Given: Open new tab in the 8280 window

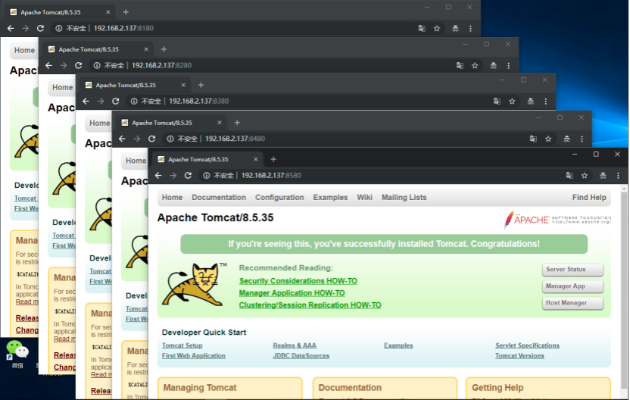Looking at the screenshot, I should 164,49.
